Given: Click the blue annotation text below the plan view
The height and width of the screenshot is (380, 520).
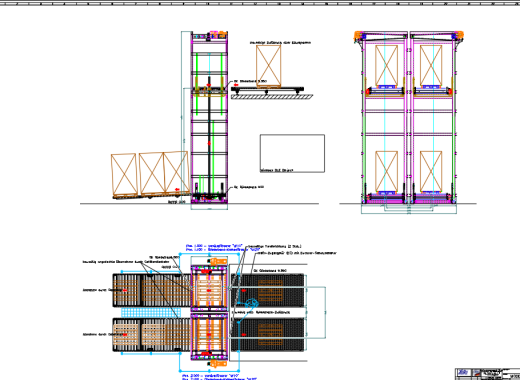Looking at the screenshot, I should tap(219, 377).
